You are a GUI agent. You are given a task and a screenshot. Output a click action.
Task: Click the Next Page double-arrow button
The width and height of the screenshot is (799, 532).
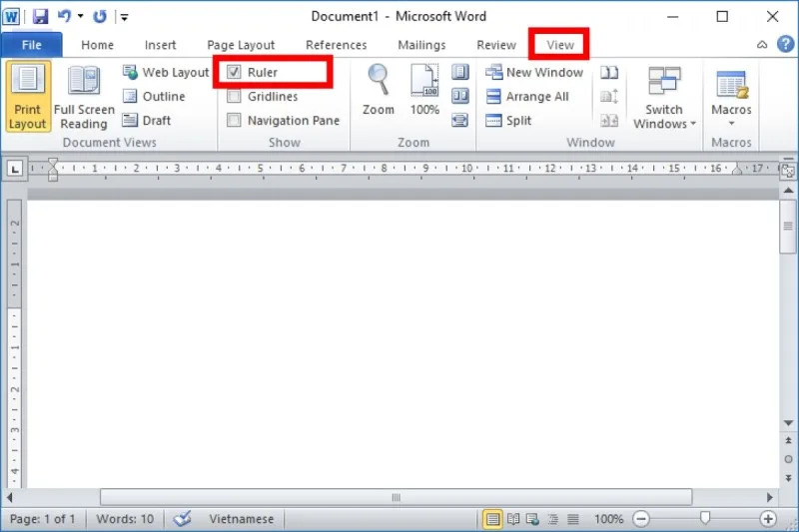[x=788, y=478]
